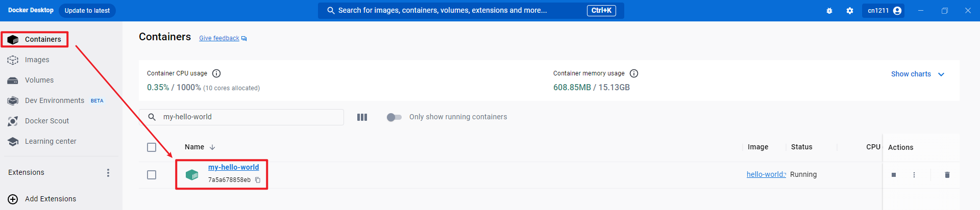Delete my-hello-world container via trash icon
Screen dimensions: 980x210
pos(947,175)
